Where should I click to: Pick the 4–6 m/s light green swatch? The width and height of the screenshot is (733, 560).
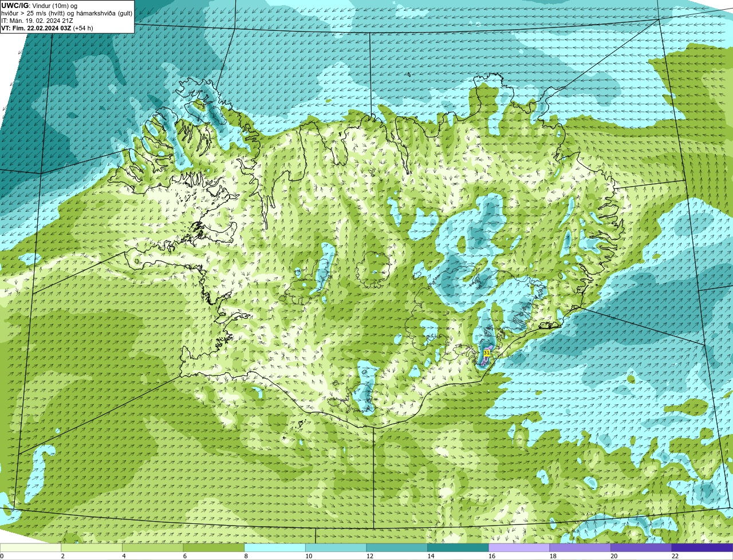coord(153,547)
